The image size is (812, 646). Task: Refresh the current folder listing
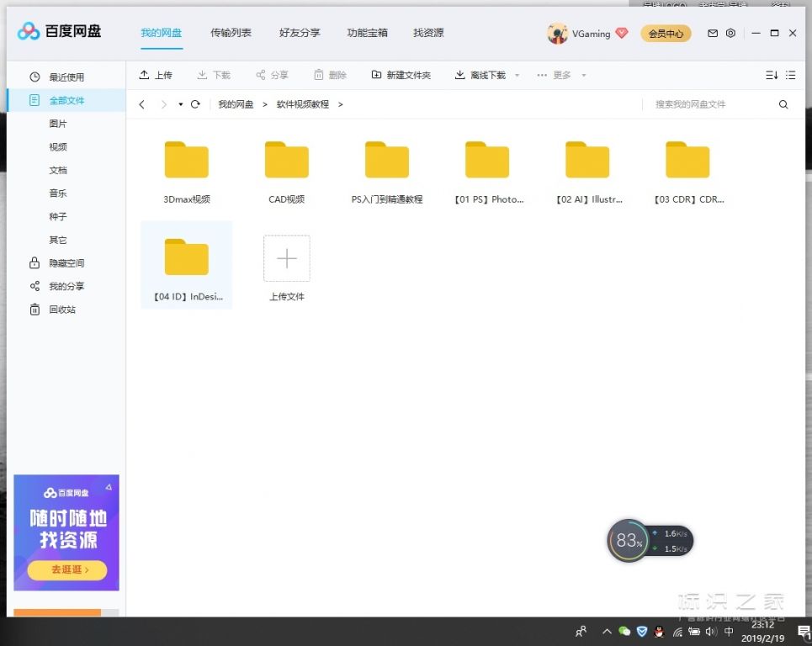click(x=195, y=104)
